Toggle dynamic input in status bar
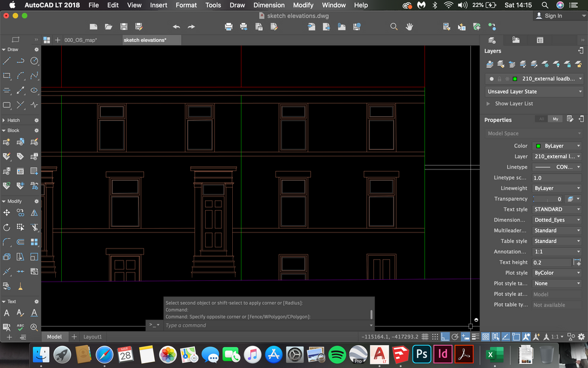Image resolution: width=588 pixels, height=368 pixels. [466, 337]
